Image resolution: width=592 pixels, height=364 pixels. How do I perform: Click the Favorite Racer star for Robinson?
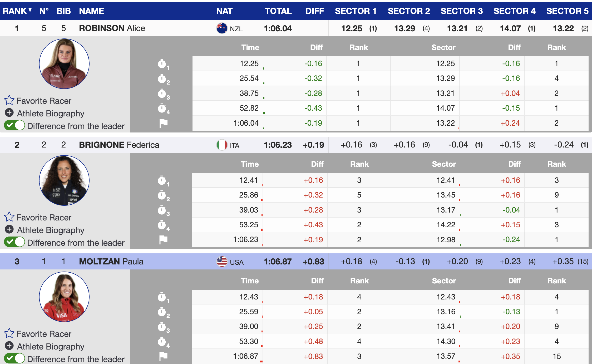tap(9, 100)
